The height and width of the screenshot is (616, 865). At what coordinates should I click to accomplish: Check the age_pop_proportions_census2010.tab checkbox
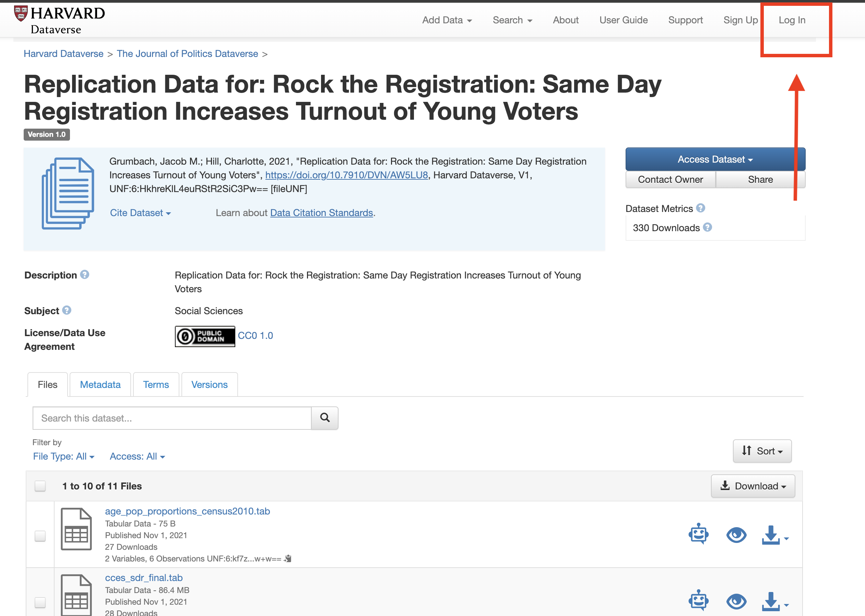pos(40,536)
